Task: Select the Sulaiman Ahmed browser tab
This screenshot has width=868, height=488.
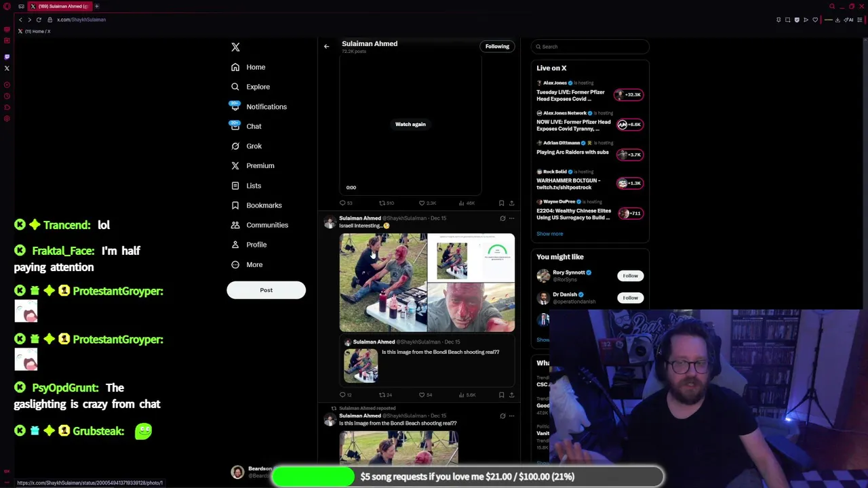Action: tap(60, 6)
